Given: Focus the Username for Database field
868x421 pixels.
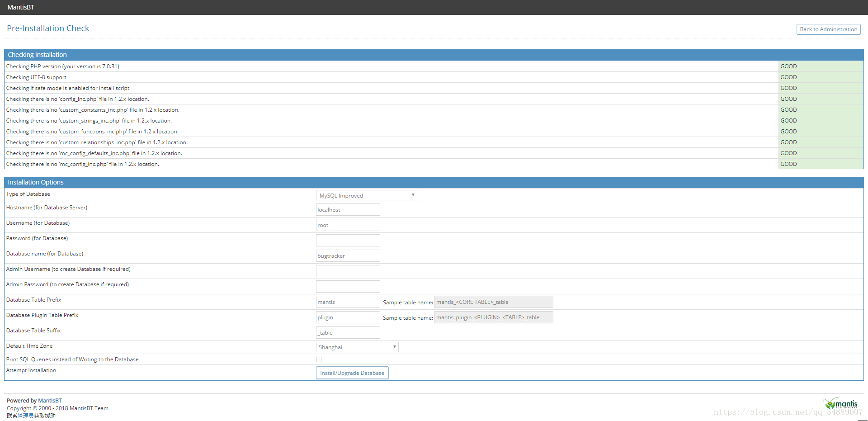Looking at the screenshot, I should (x=348, y=225).
